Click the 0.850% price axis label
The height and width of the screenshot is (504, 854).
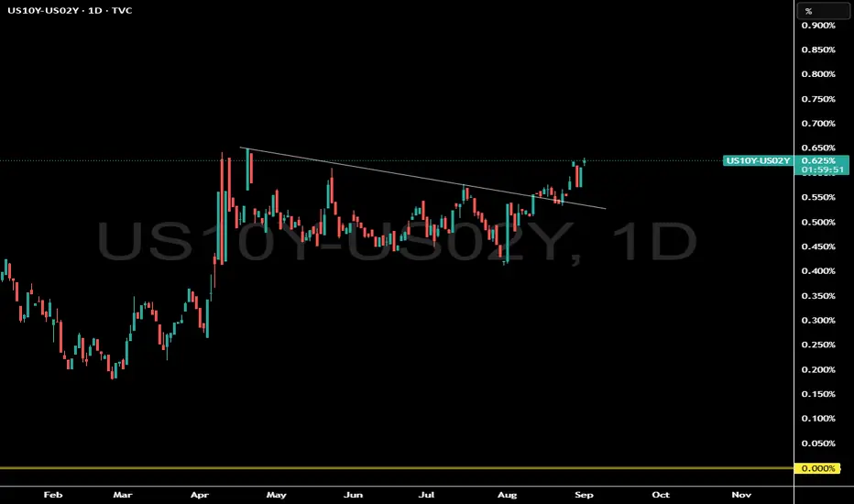coord(818,49)
